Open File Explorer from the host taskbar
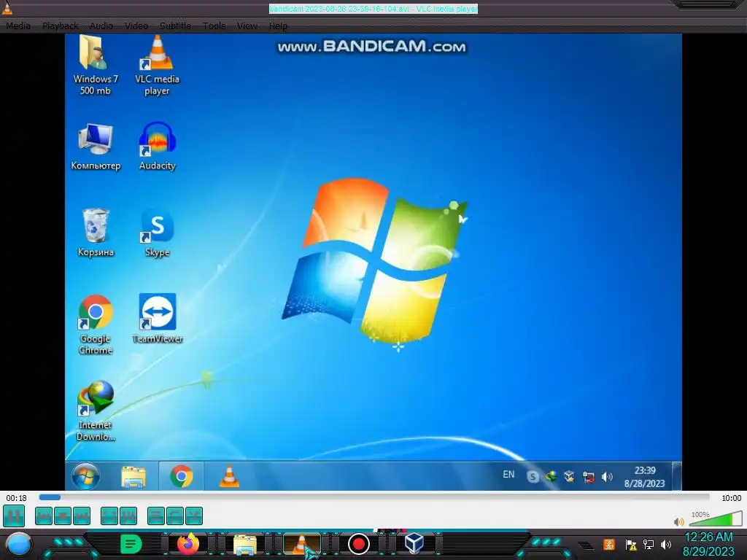The width and height of the screenshot is (747, 560). click(x=245, y=545)
